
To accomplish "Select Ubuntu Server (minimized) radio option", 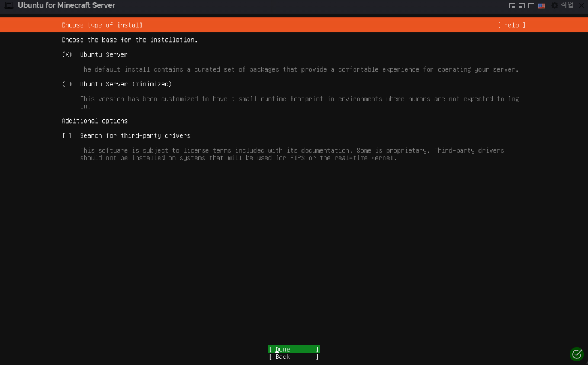I will (67, 84).
